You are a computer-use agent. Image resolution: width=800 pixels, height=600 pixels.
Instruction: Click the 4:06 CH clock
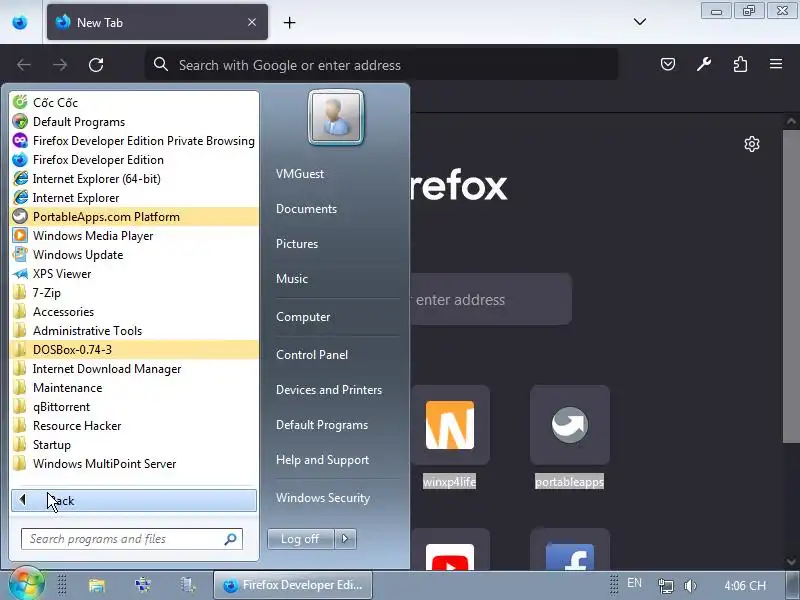(745, 586)
